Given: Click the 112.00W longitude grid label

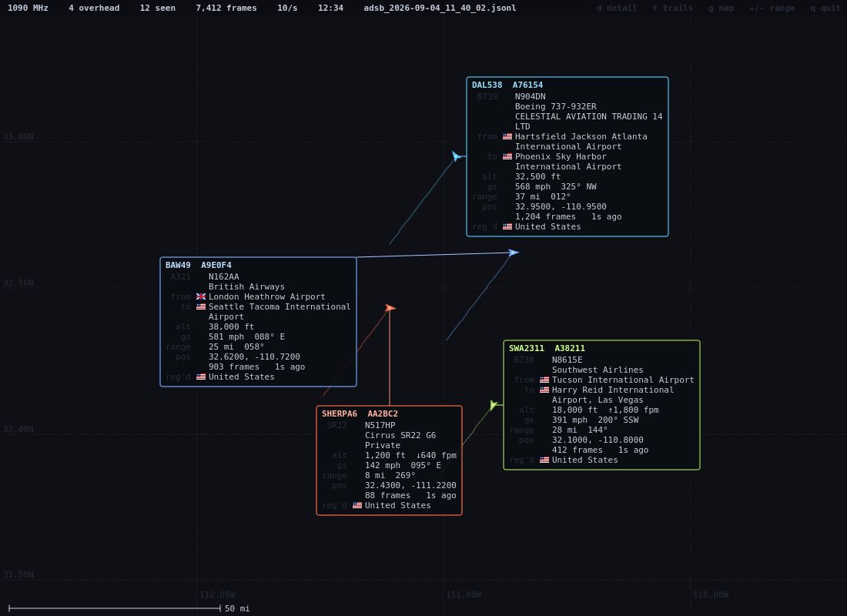Looking at the screenshot, I should click(x=217, y=595).
